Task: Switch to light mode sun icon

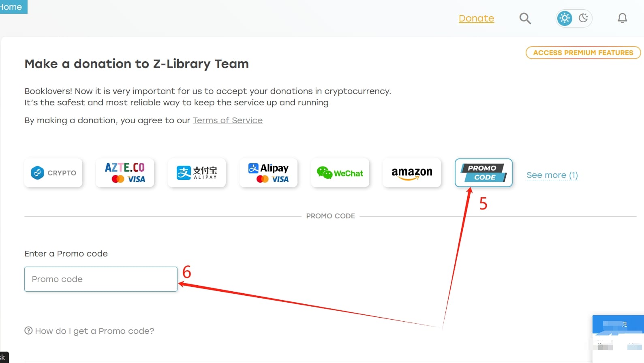Action: [x=565, y=18]
